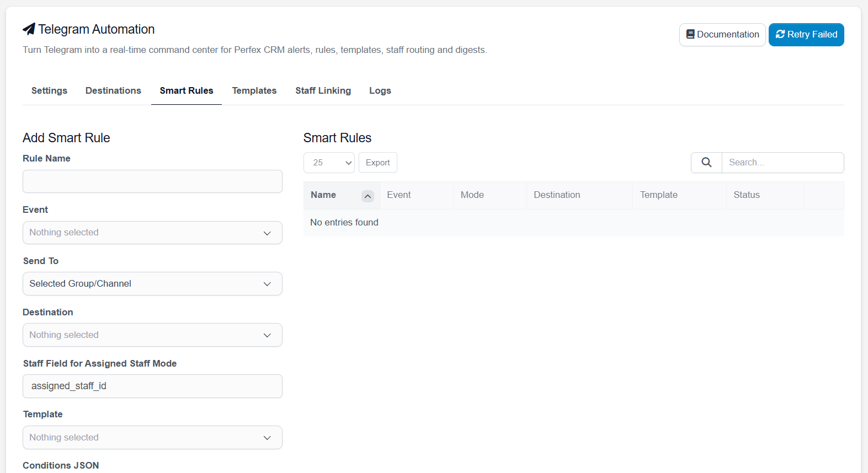This screenshot has height=473, width=868.
Task: Open the Destination dropdown
Action: 152,335
